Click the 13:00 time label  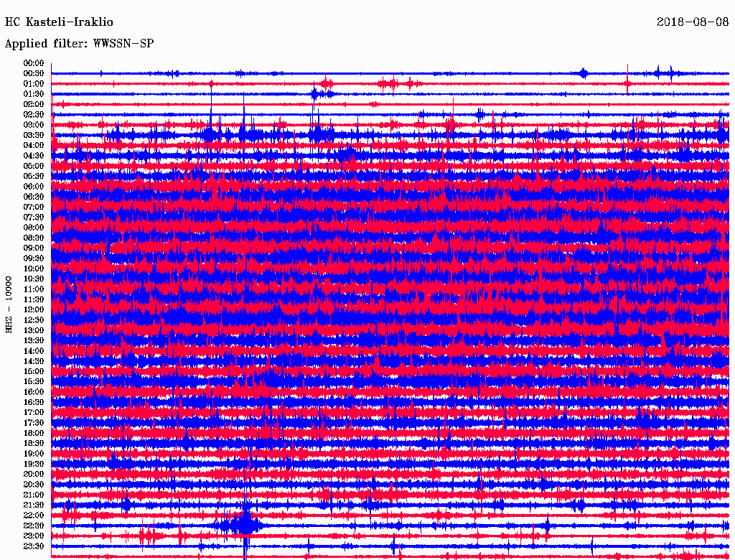[34, 331]
